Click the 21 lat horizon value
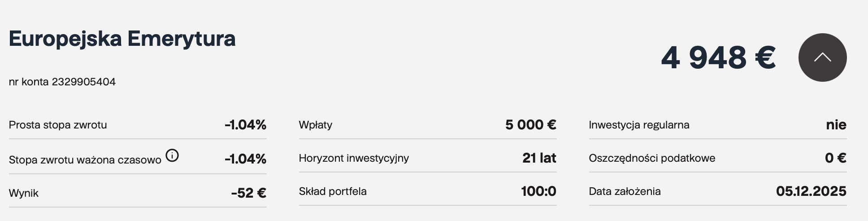The height and width of the screenshot is (221, 868). (x=539, y=158)
